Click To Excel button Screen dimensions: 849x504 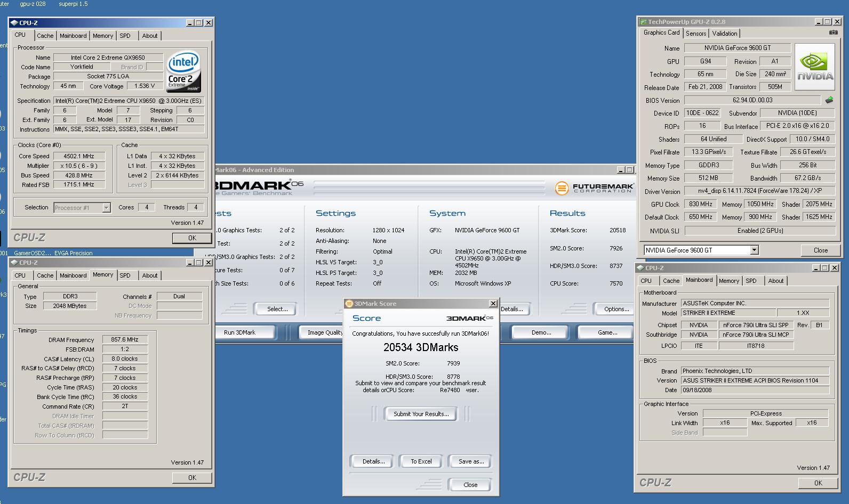421,461
